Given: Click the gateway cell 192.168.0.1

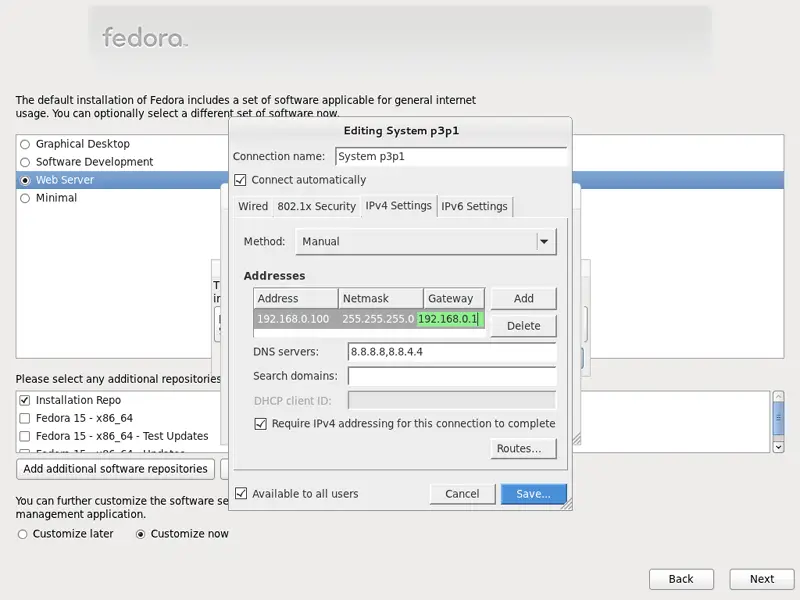Looking at the screenshot, I should tap(450, 319).
